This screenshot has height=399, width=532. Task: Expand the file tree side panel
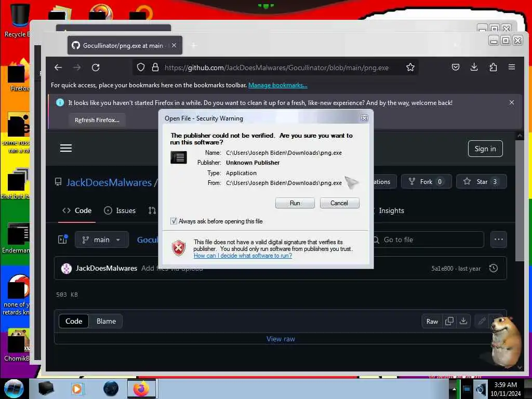63,240
